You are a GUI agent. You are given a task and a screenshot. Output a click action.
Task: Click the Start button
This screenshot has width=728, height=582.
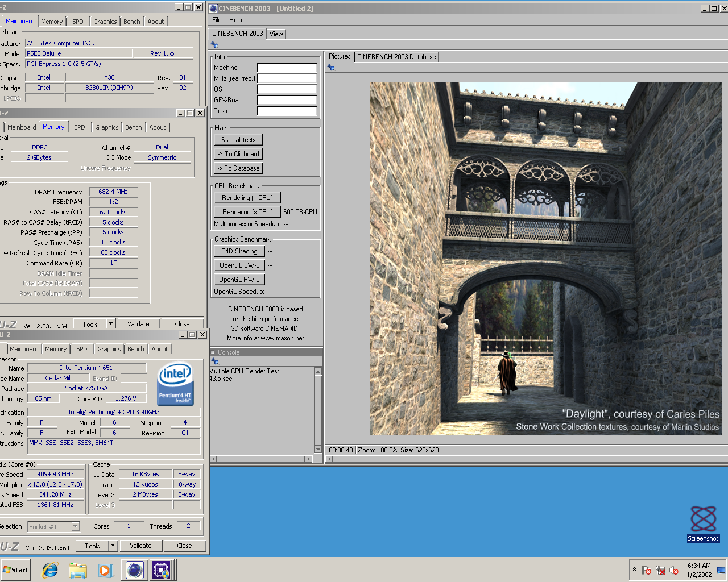(15, 570)
